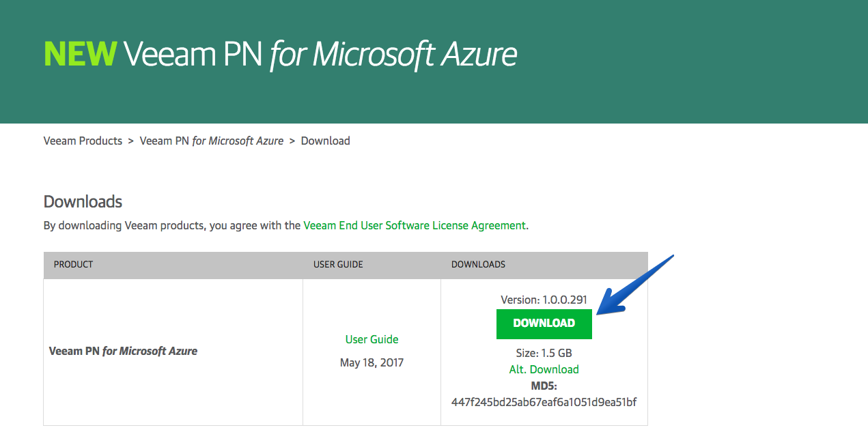Viewport: 868px width, 445px height.
Task: Click the NEW Veeam PN banner title
Action: (280, 54)
